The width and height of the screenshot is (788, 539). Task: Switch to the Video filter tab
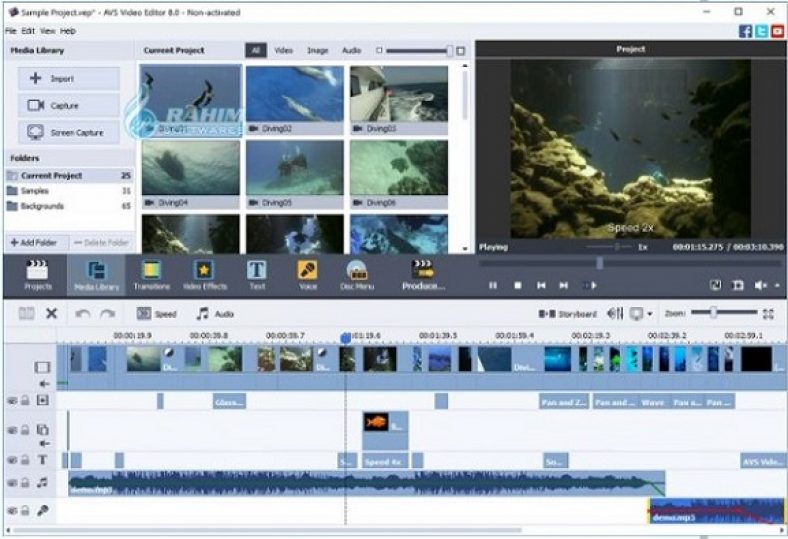click(x=284, y=49)
